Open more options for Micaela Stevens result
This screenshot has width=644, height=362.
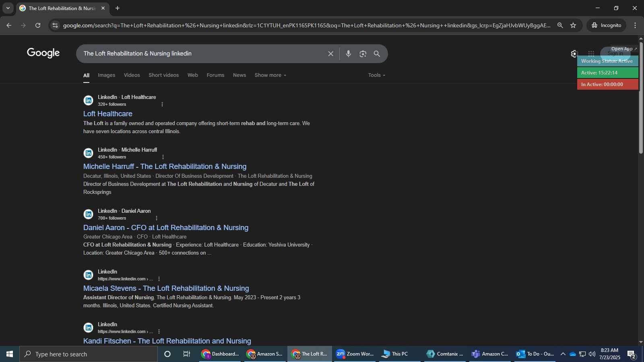(159, 279)
